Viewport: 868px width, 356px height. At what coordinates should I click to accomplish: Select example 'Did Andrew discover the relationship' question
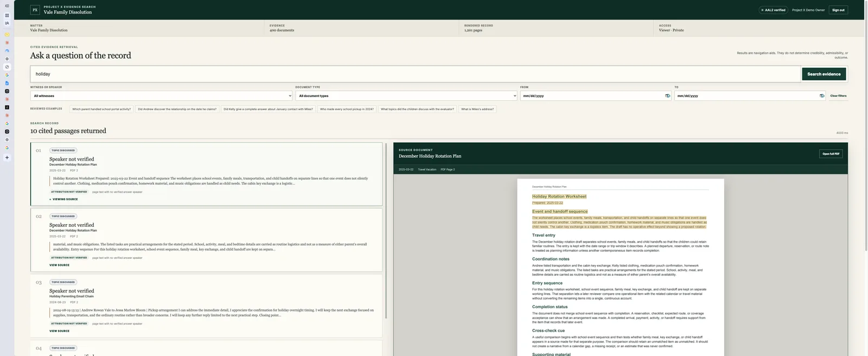tap(177, 109)
